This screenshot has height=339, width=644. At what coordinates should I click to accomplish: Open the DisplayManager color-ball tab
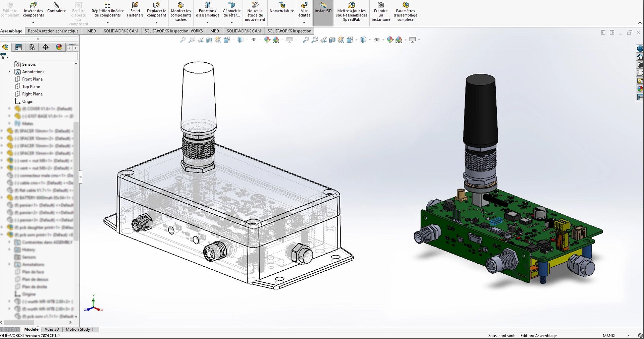coord(59,47)
